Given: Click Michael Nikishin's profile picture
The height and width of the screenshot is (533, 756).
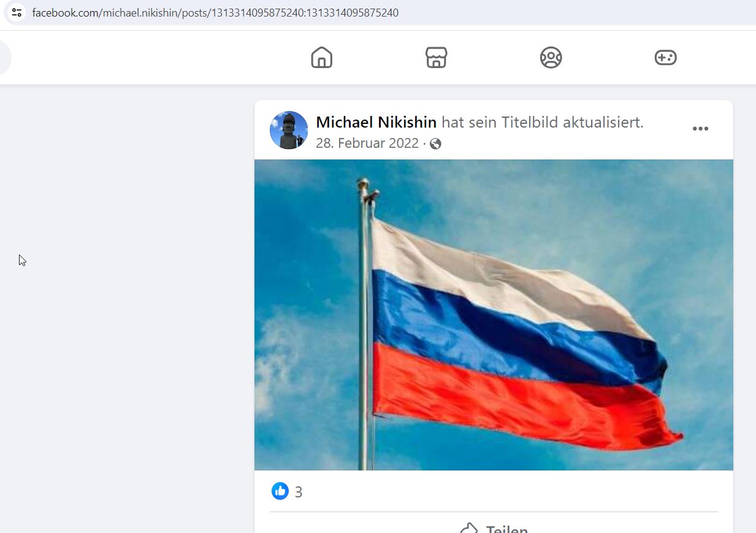Looking at the screenshot, I should tap(289, 130).
